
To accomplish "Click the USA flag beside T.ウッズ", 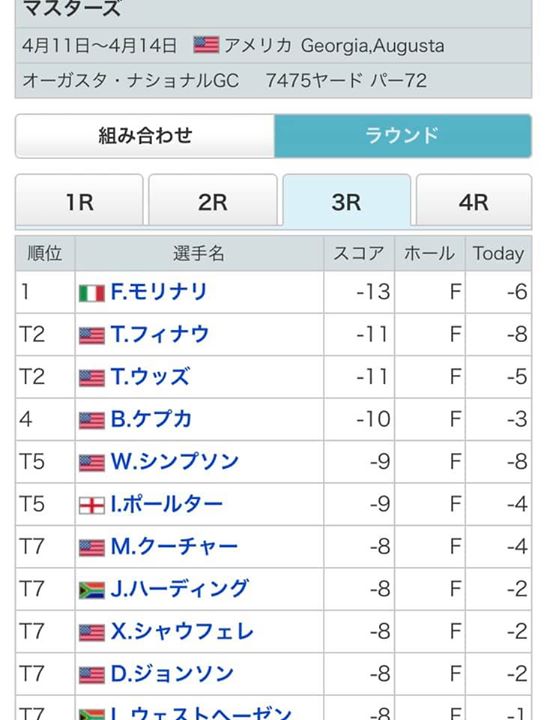I will coord(92,378).
